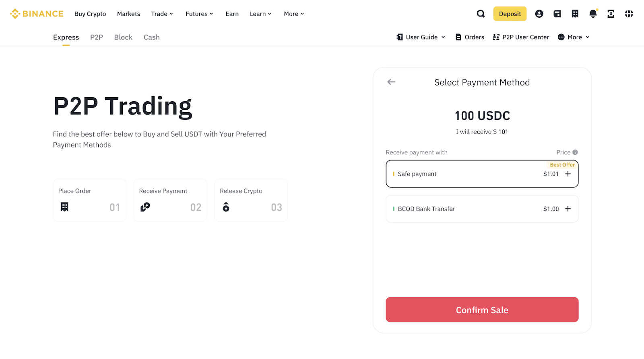Open the Orders link
Viewport: 644px width, 359px height.
click(470, 37)
